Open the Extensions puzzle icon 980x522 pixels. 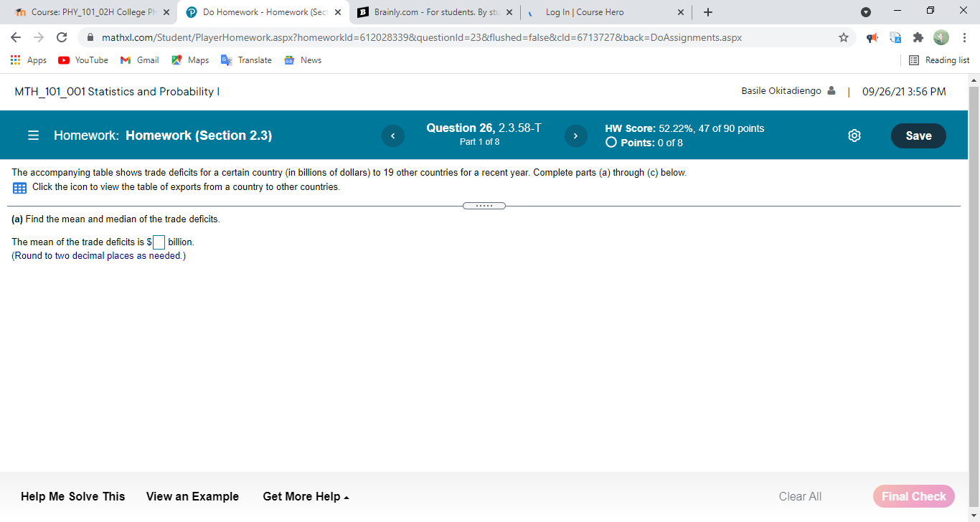(918, 37)
